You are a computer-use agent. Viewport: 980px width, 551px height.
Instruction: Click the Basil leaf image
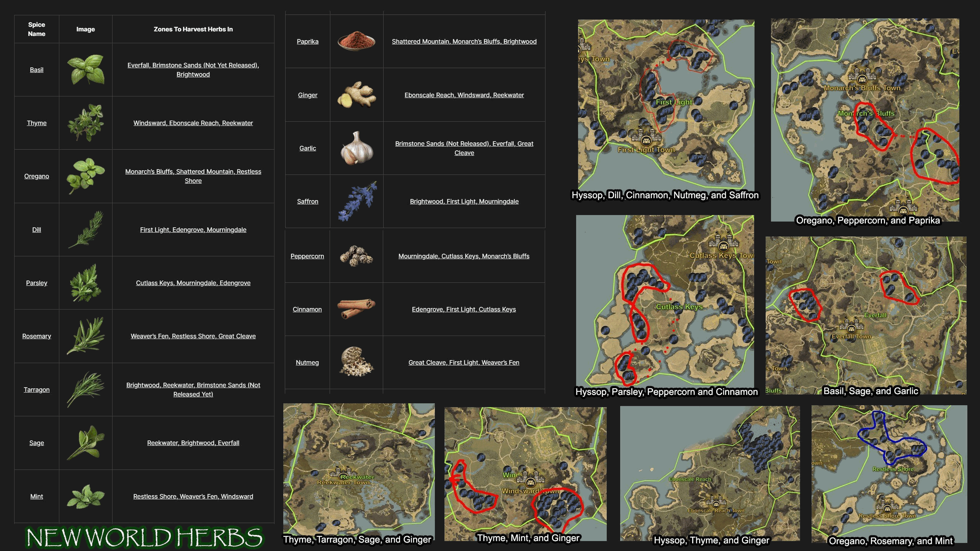click(86, 69)
